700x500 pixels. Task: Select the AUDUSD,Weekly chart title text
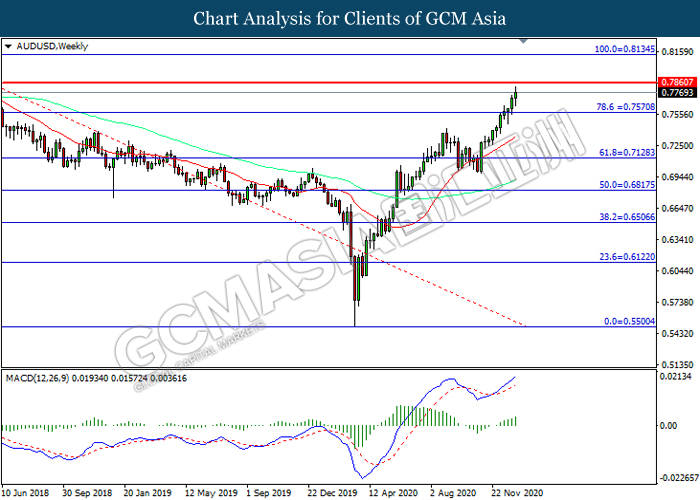tap(52, 46)
